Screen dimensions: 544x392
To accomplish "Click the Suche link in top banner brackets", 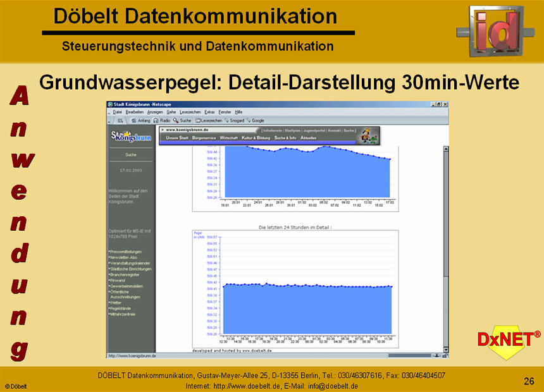I will click(349, 130).
